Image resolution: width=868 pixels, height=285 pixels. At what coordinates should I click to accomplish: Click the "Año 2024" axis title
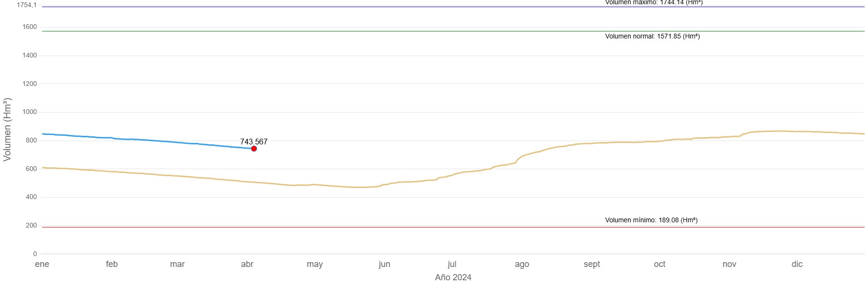pyautogui.click(x=453, y=277)
